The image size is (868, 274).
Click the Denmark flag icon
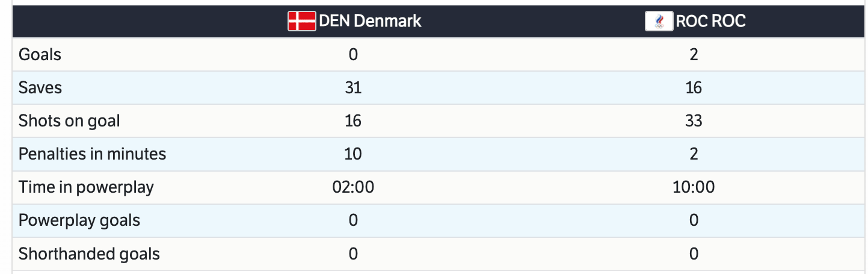tap(302, 21)
